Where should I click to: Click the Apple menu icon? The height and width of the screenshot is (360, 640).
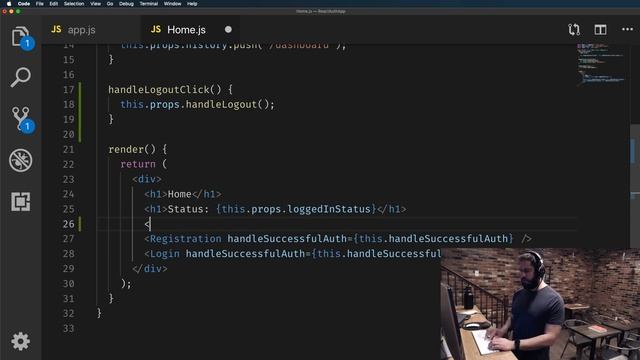(9, 4)
